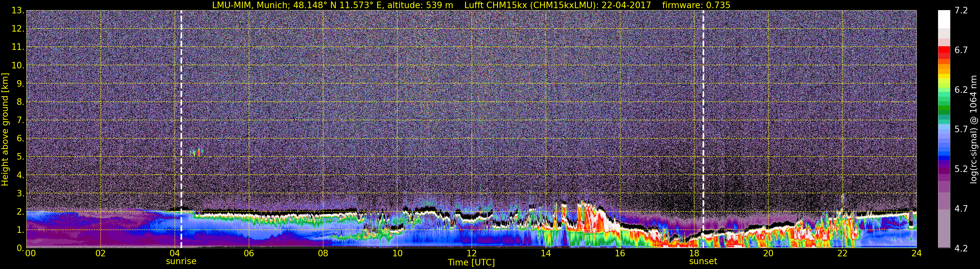Click the x-axis tick label '20'
This screenshot has width=980, height=269.
tap(768, 254)
